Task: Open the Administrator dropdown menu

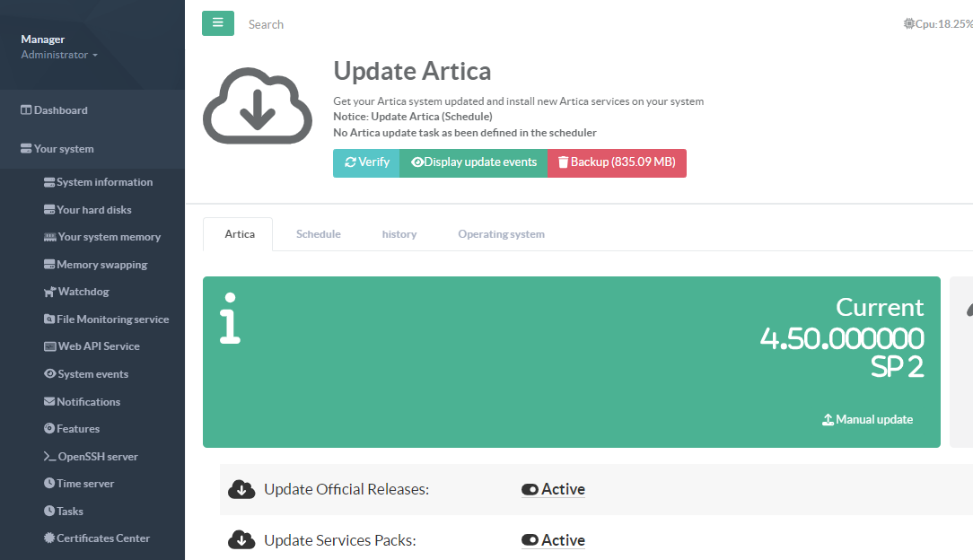Action: (x=59, y=55)
